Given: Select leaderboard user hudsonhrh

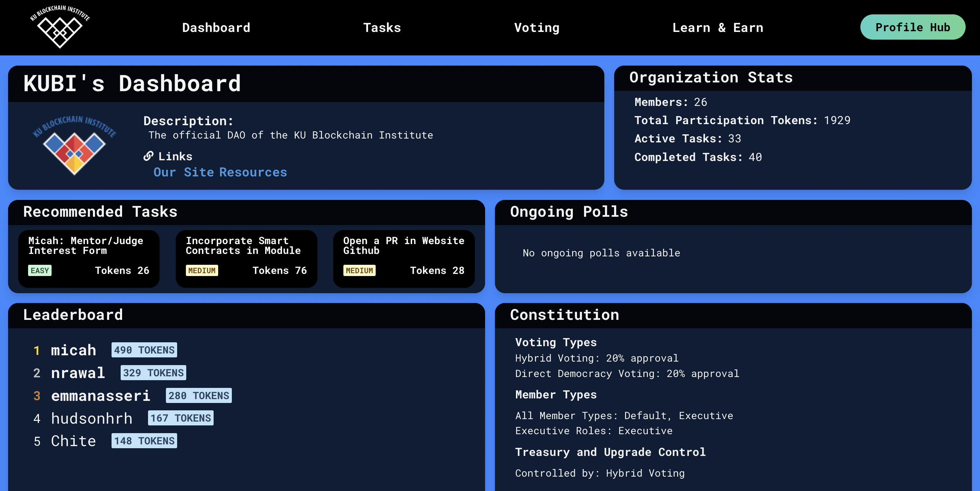Looking at the screenshot, I should [92, 418].
